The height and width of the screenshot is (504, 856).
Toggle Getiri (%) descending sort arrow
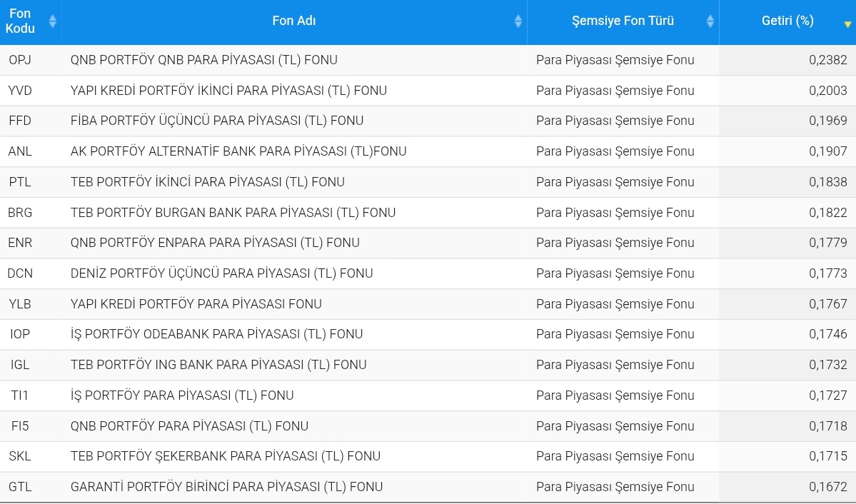click(x=847, y=24)
